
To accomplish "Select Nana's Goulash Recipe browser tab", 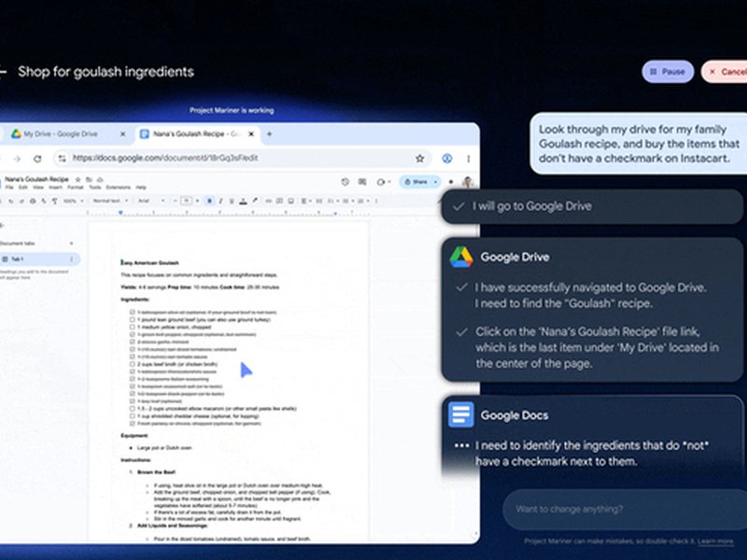I will click(x=196, y=133).
